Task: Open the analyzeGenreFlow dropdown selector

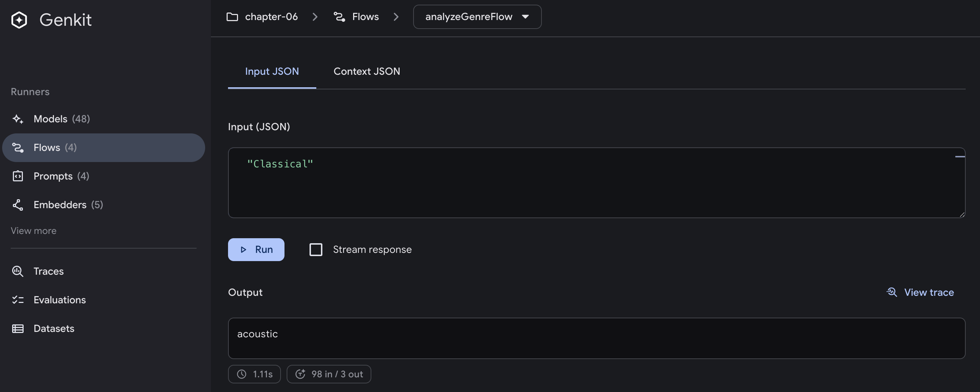Action: [477, 17]
